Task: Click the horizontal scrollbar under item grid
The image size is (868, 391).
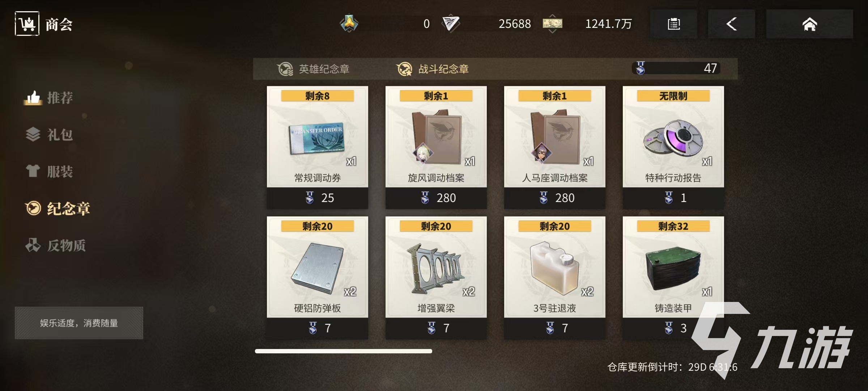Action: [x=344, y=351]
